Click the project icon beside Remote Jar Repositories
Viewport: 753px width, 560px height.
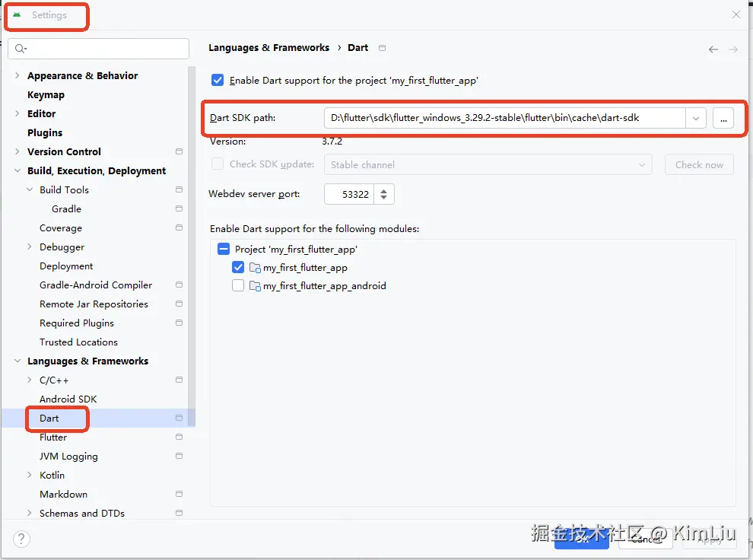pyautogui.click(x=180, y=304)
